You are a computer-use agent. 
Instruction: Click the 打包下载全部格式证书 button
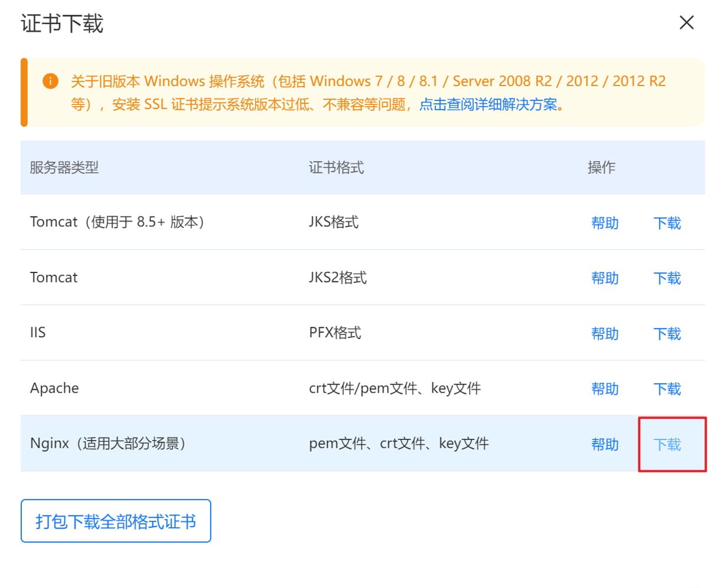point(116,521)
